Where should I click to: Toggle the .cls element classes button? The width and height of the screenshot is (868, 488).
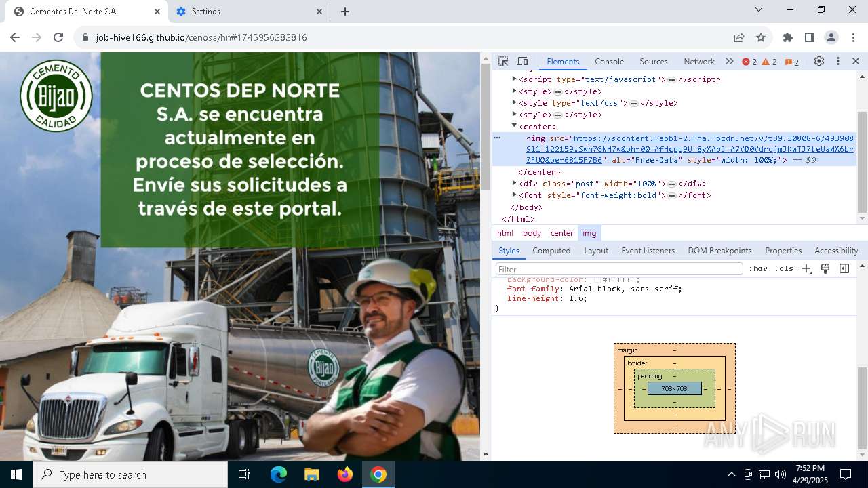tap(784, 268)
